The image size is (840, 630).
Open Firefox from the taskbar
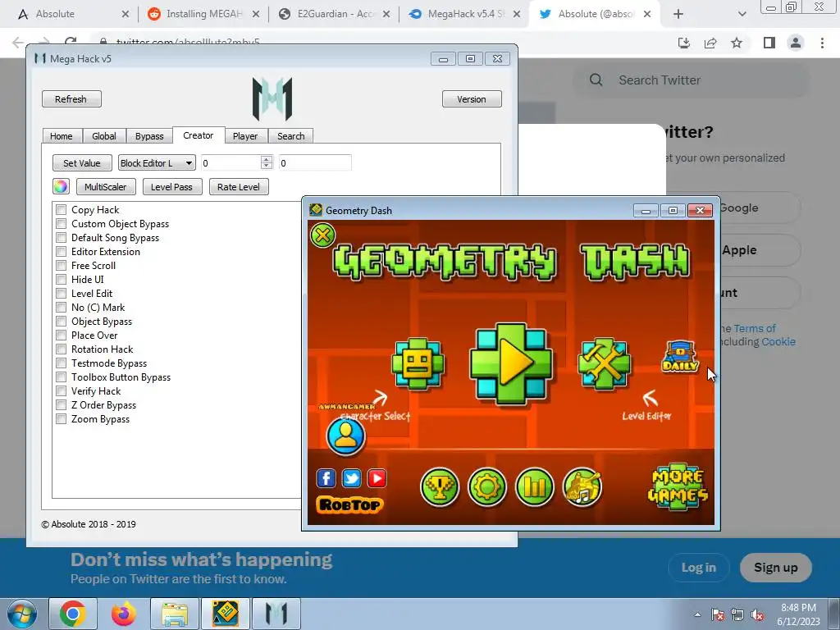pos(124,614)
